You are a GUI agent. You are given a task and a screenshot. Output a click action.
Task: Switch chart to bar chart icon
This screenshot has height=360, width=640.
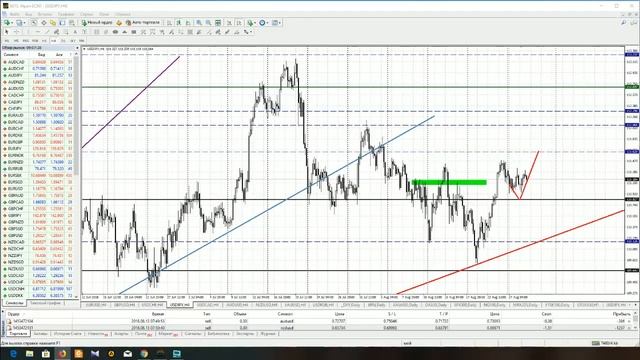[169, 22]
